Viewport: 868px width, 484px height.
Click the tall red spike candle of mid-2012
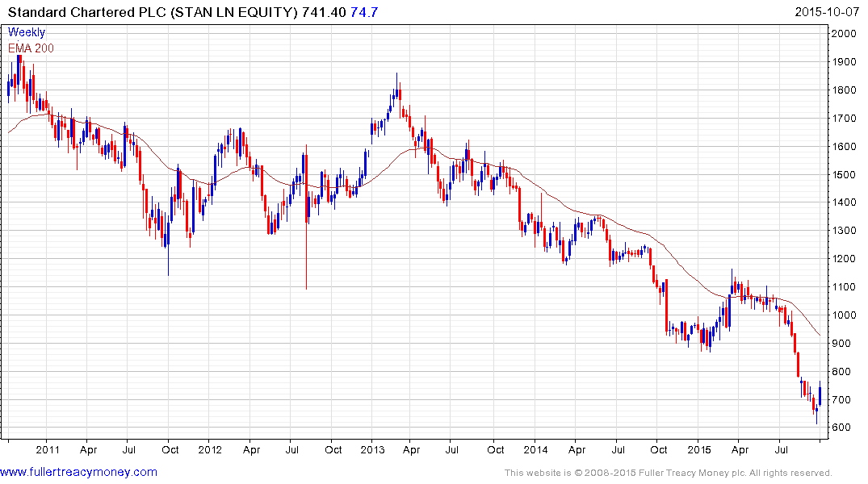[307, 217]
